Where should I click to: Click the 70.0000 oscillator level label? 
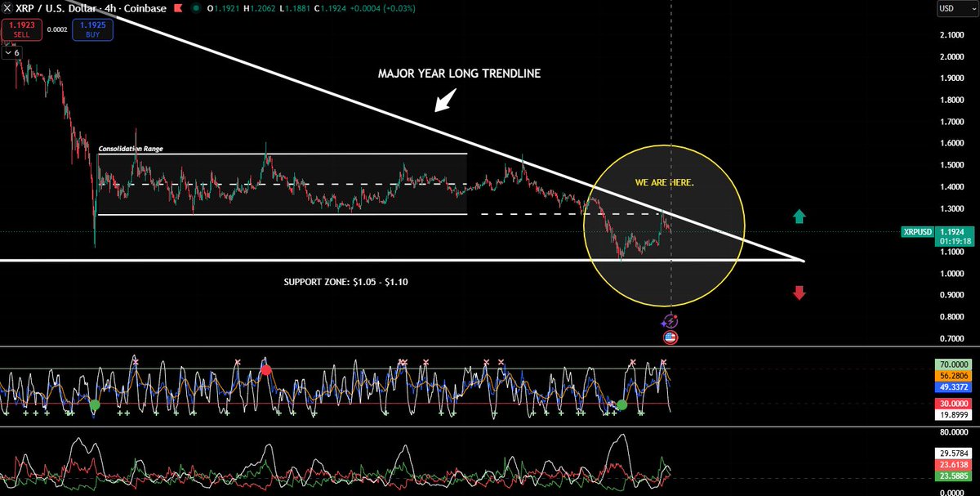[x=955, y=363]
